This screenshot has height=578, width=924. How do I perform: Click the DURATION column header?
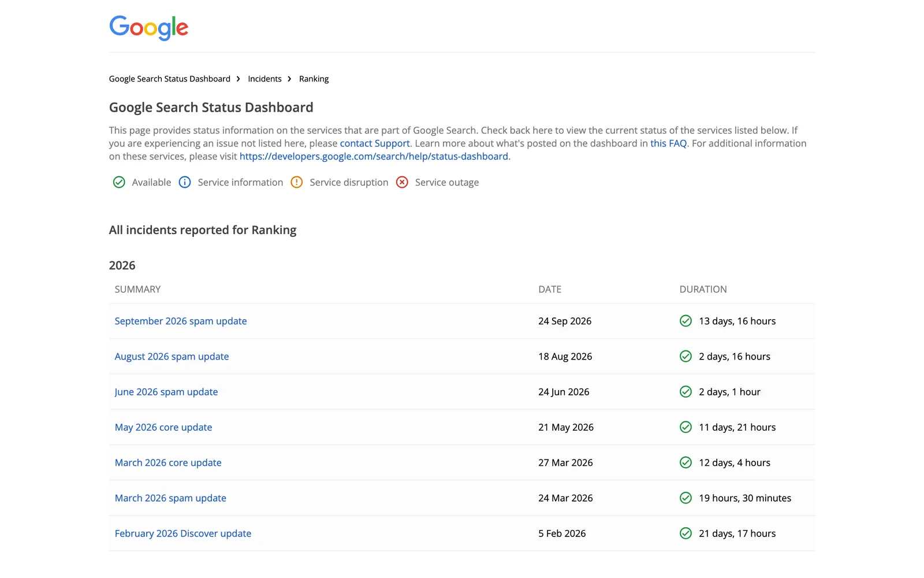703,289
